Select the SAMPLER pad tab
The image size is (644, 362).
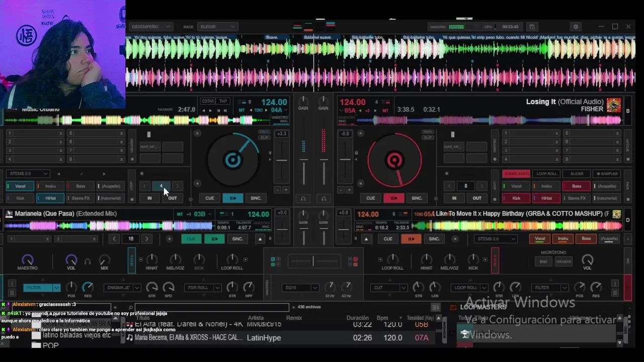(607, 174)
